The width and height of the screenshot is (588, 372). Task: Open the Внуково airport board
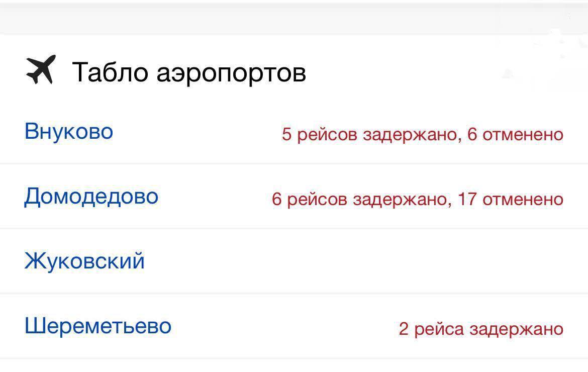pyautogui.click(x=69, y=132)
